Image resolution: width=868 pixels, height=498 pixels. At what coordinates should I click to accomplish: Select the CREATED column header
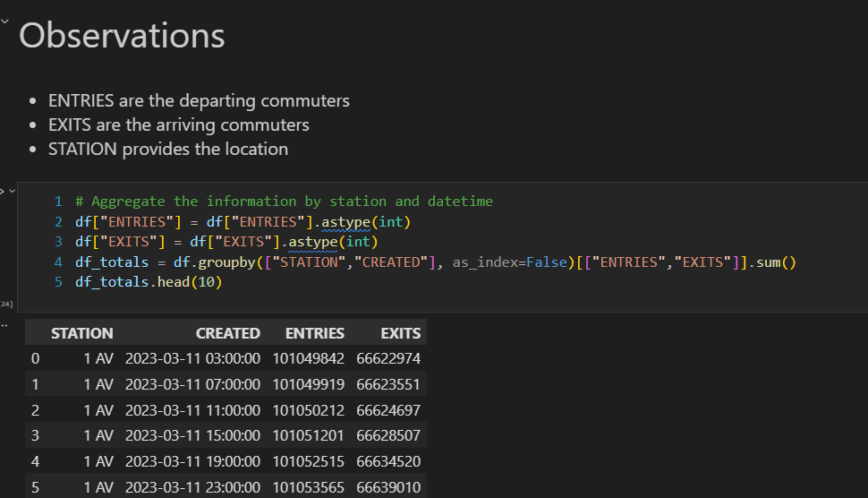[227, 333]
